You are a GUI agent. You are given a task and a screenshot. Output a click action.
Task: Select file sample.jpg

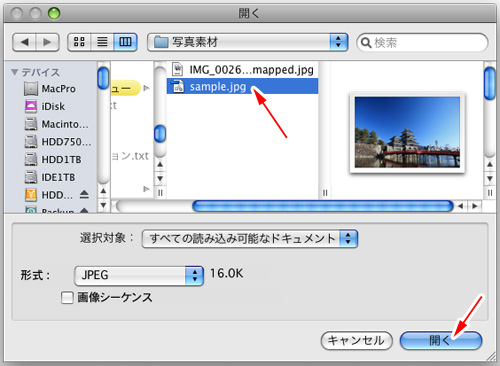[x=243, y=87]
